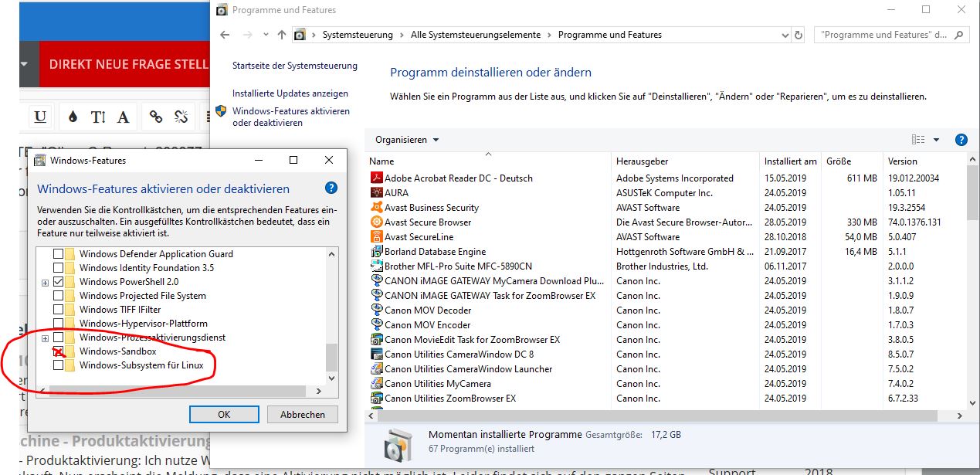The height and width of the screenshot is (475, 980).
Task: Click Abbrechen in Windows-Features dialog
Action: click(303, 414)
